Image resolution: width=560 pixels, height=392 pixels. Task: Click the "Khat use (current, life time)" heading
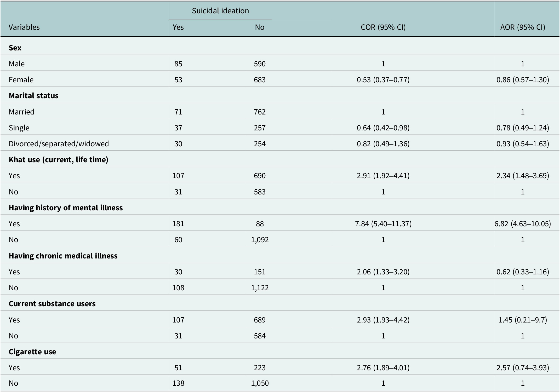pos(58,160)
